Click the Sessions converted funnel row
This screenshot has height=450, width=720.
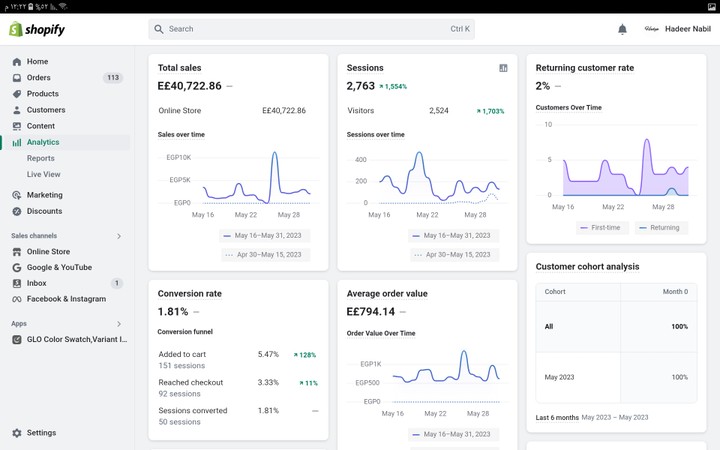pos(238,416)
